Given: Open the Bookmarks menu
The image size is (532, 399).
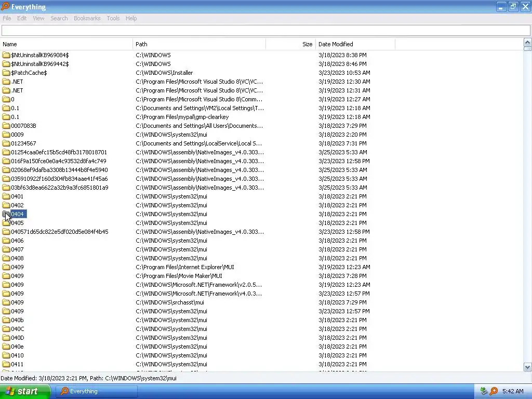Looking at the screenshot, I should [87, 18].
